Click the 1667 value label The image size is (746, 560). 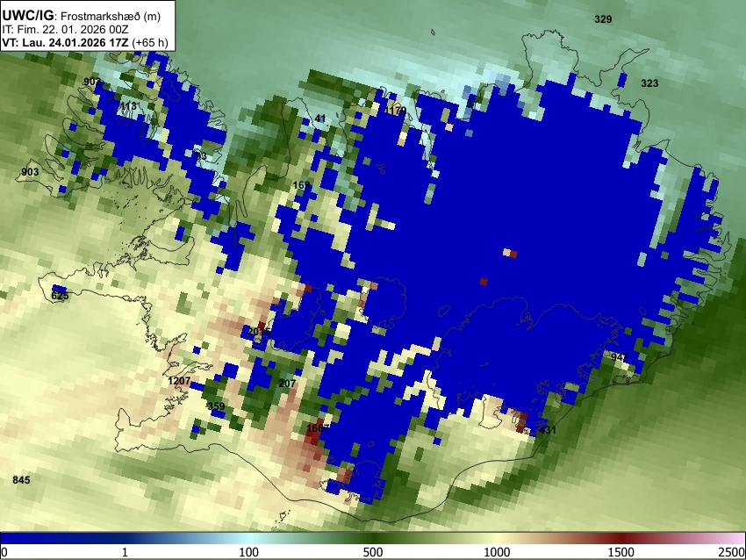[318, 427]
